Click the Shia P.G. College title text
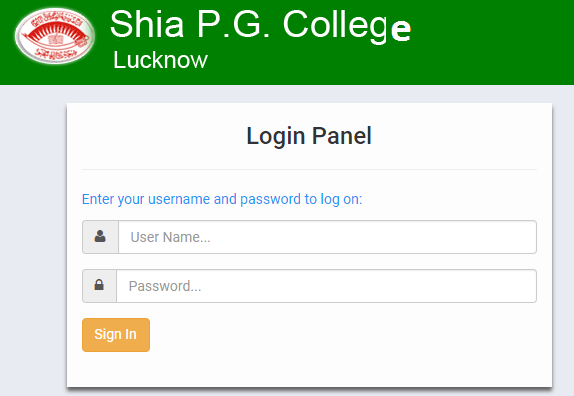 260,26
